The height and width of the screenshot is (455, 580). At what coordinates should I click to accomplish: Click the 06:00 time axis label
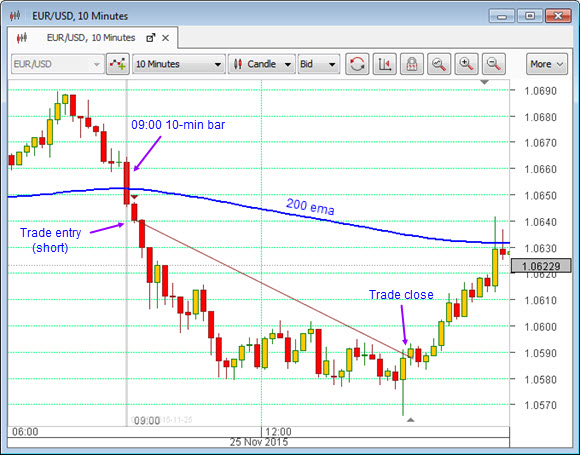click(25, 432)
